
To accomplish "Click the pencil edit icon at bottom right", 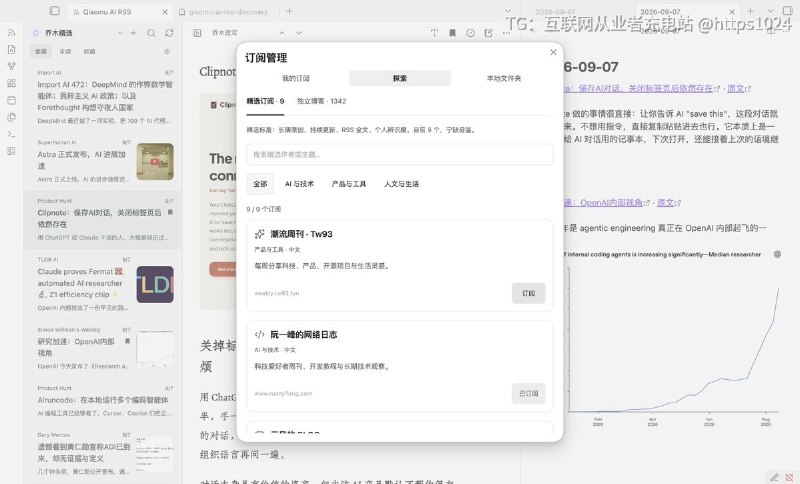I will coord(774,477).
